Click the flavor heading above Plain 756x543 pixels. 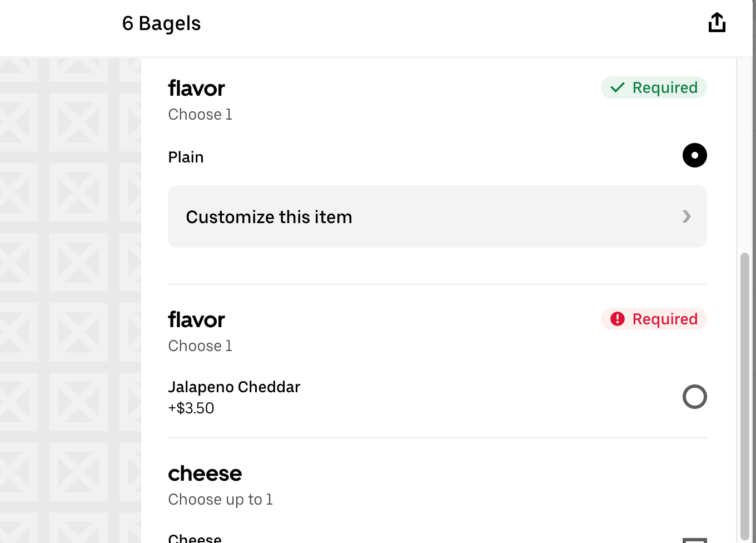click(x=196, y=88)
